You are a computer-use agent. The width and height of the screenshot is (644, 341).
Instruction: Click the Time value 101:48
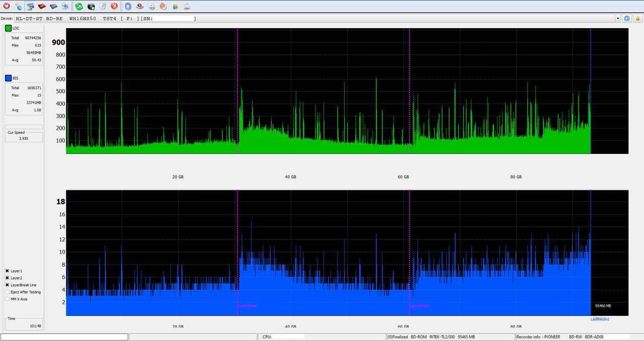[35, 326]
